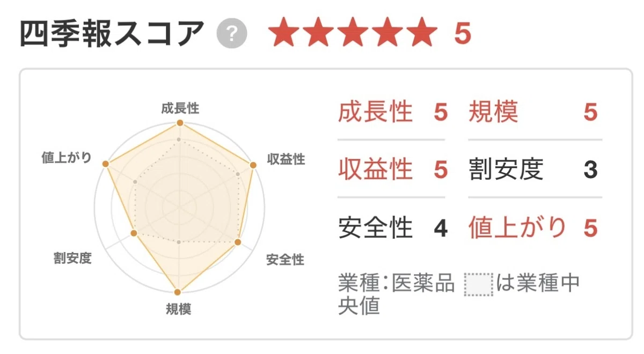The height and width of the screenshot is (354, 644).
Task: Select the red 収益性 score label
Action: pyautogui.click(x=376, y=170)
